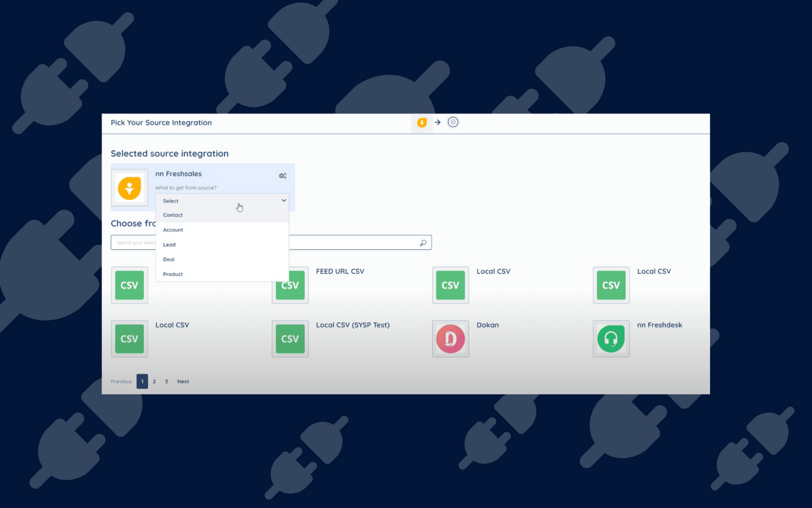
Task: Click the search magnifier icon
Action: (x=423, y=243)
